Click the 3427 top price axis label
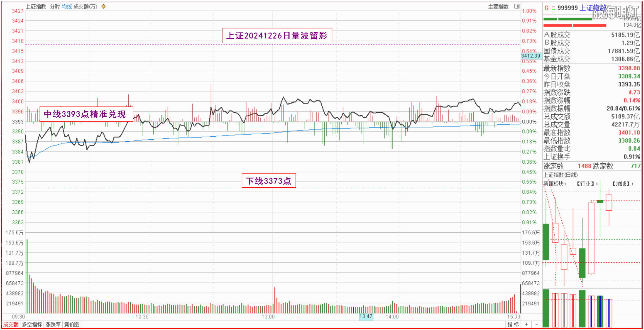This screenshot has height=330, width=644. pyautogui.click(x=18, y=11)
